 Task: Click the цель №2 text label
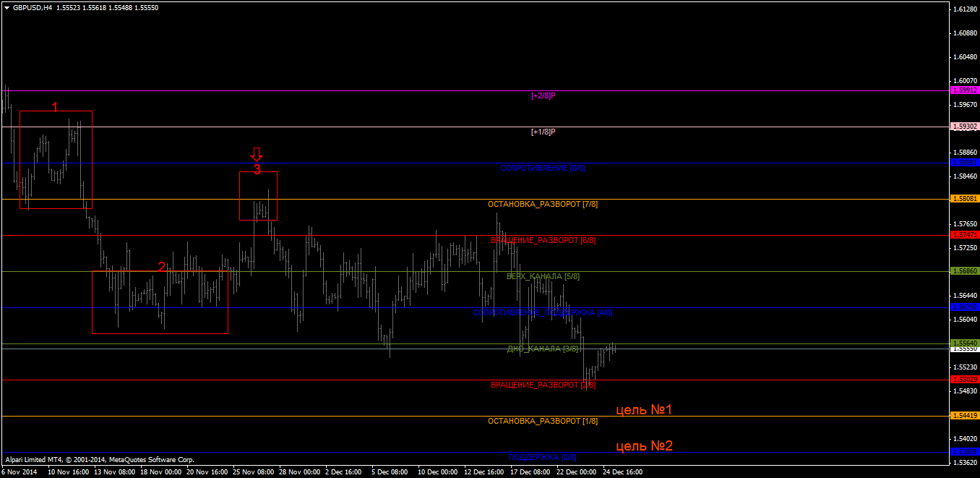(x=644, y=446)
